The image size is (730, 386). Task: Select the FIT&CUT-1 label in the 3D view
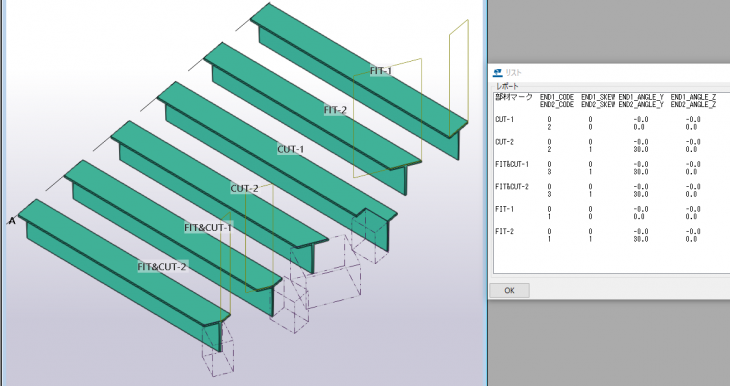click(208, 228)
